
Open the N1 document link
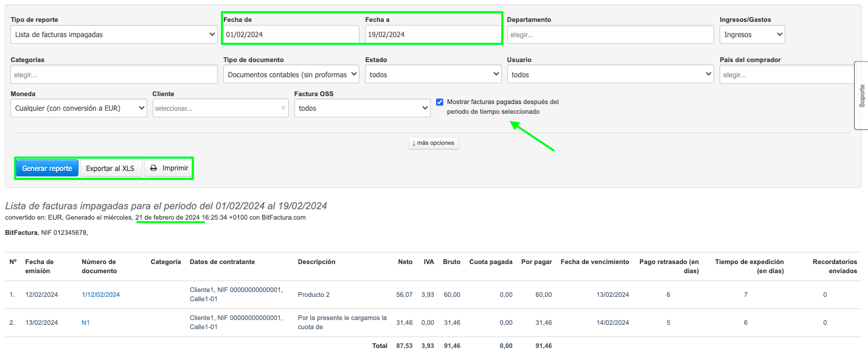pos(86,322)
